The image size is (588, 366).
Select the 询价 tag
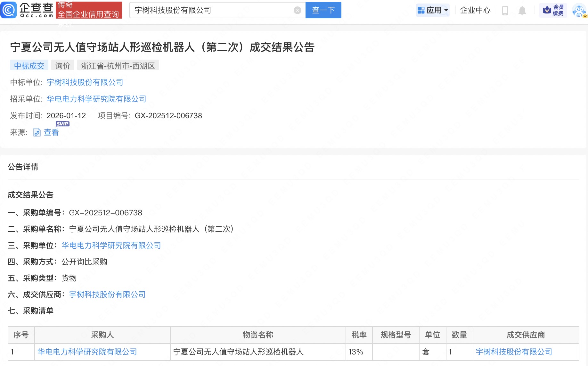tap(63, 65)
